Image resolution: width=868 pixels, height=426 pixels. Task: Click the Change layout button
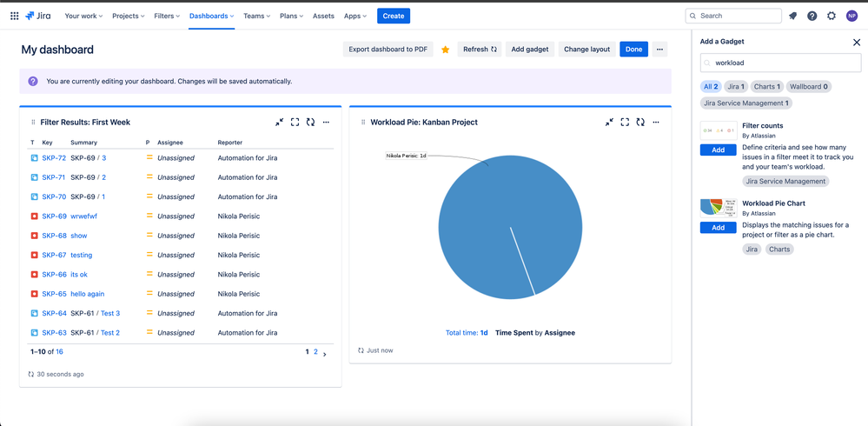point(586,50)
